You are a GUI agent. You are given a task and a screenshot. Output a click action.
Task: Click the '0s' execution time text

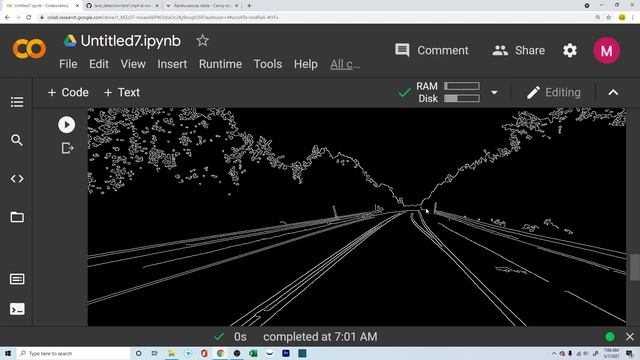(240, 337)
